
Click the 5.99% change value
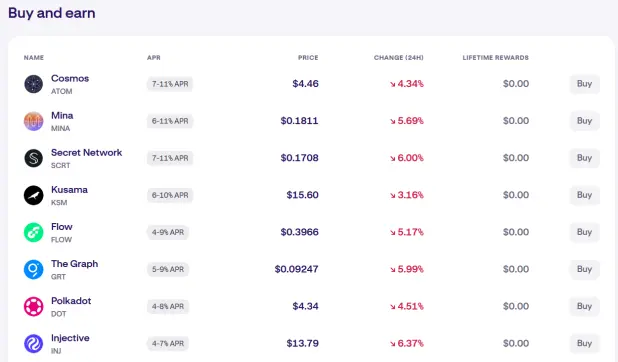(x=407, y=269)
